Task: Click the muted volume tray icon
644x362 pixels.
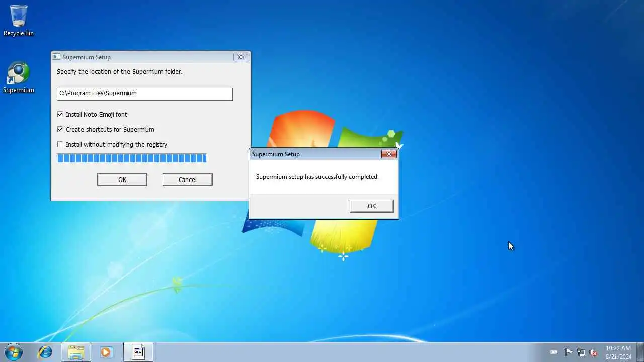Action: [x=594, y=352]
